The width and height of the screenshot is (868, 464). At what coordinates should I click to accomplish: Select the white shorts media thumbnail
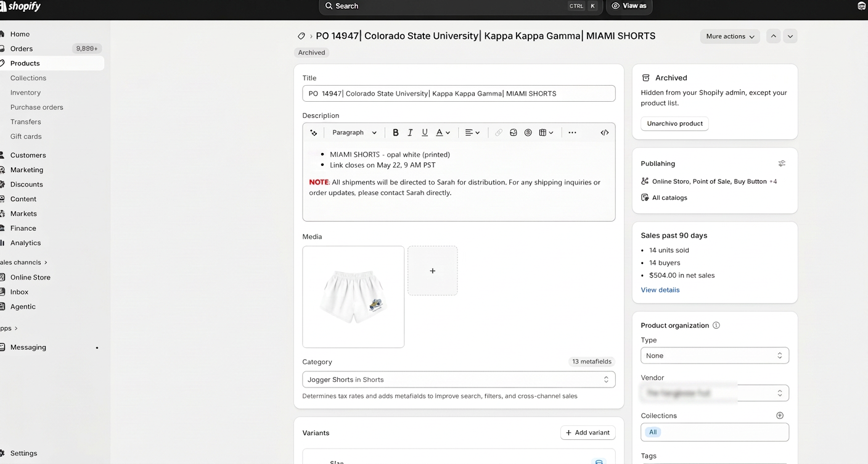pos(353,297)
